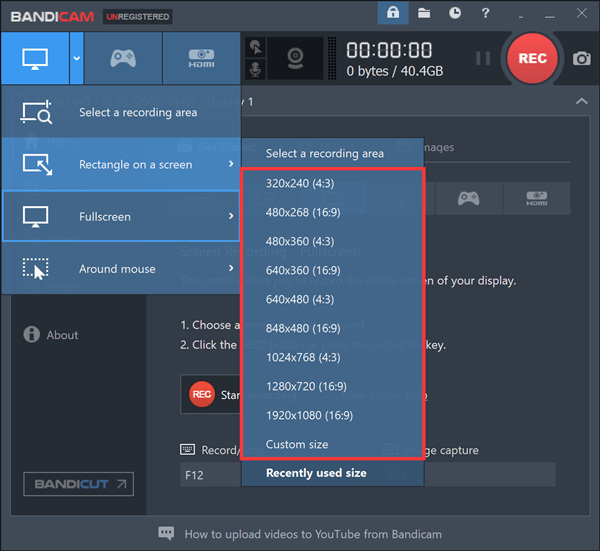Switch to Game Recording mode gamepad icon
This screenshot has height=551, width=600.
click(x=123, y=58)
